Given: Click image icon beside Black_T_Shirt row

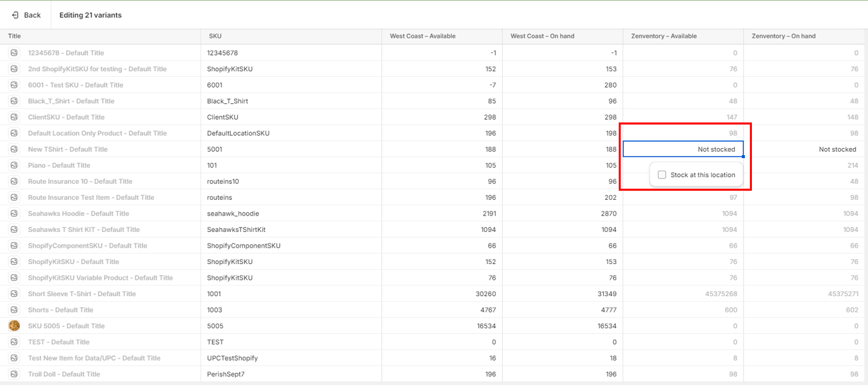Looking at the screenshot, I should 14,101.
